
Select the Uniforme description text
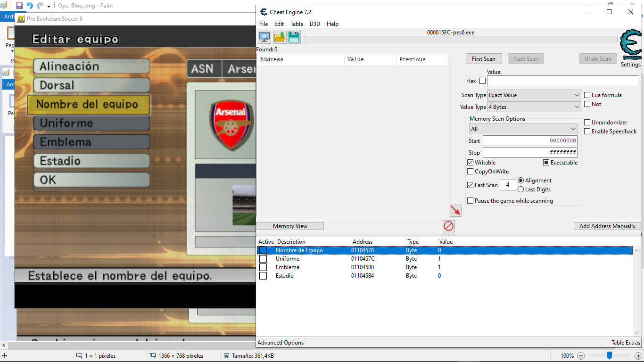(288, 259)
